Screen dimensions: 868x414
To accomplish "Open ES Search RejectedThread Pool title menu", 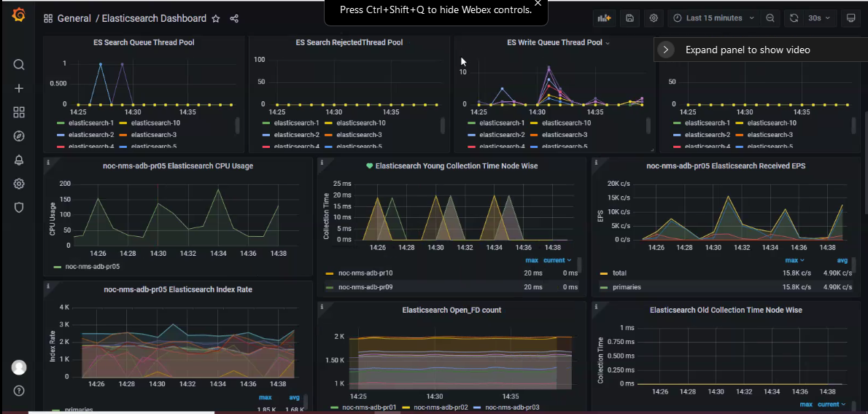I will point(349,42).
